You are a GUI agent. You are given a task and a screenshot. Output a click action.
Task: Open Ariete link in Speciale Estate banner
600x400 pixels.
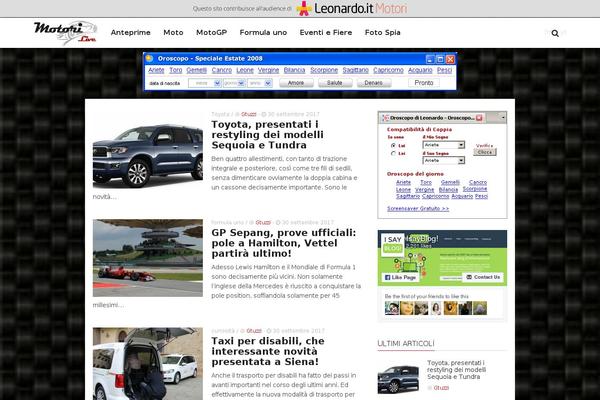(x=156, y=70)
